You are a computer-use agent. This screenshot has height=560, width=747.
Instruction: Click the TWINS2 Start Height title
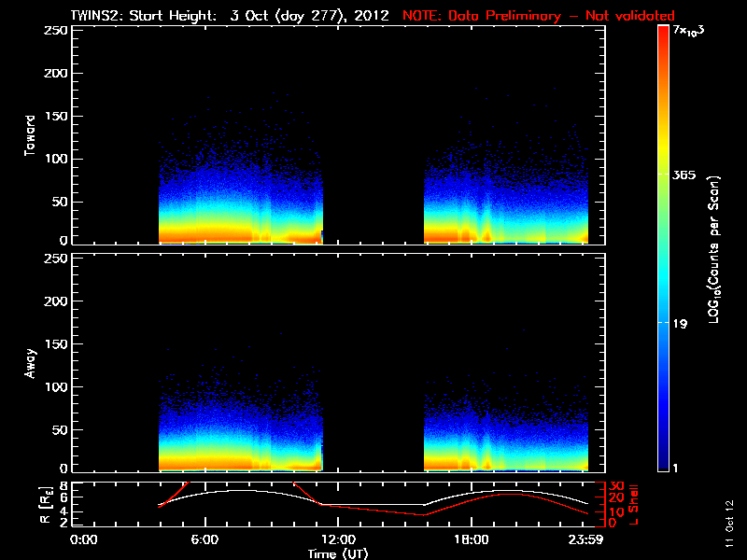pos(230,16)
